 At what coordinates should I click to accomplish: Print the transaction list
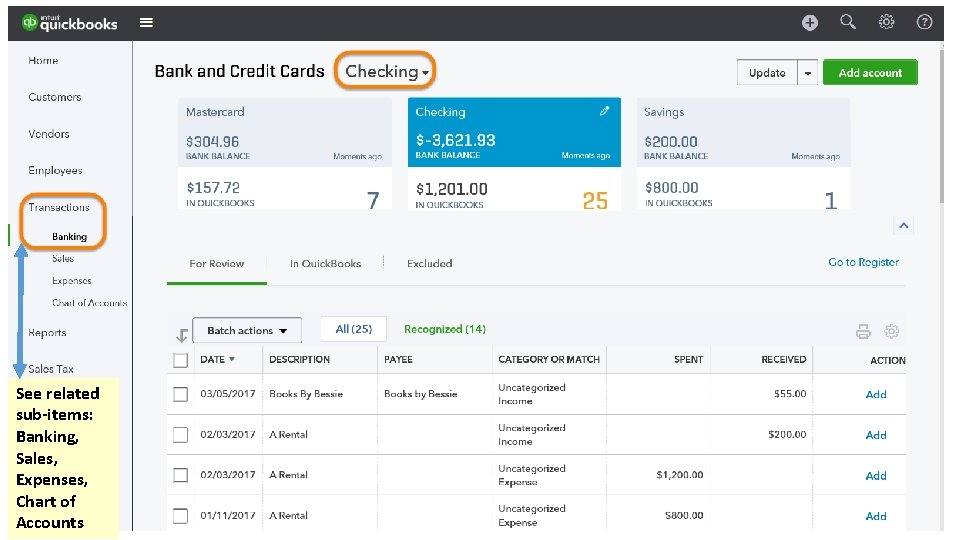(863, 331)
